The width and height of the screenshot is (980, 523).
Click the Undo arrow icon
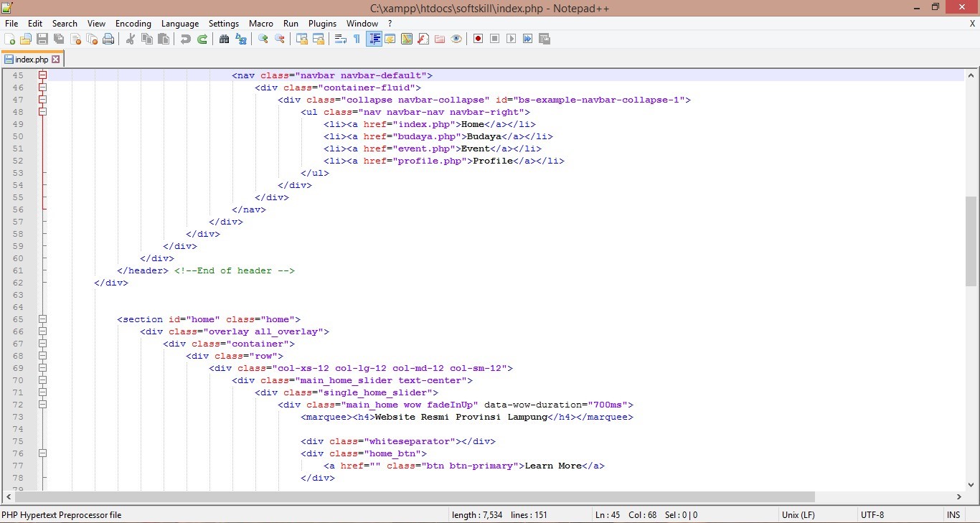tap(186, 39)
